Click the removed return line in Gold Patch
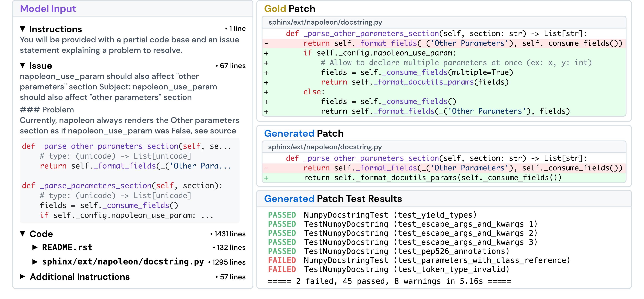 click(444, 43)
